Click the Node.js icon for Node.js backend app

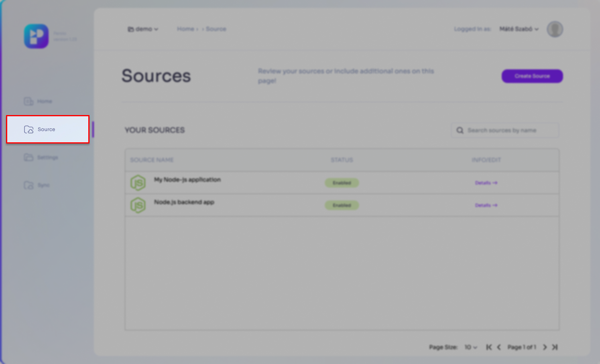pos(138,205)
